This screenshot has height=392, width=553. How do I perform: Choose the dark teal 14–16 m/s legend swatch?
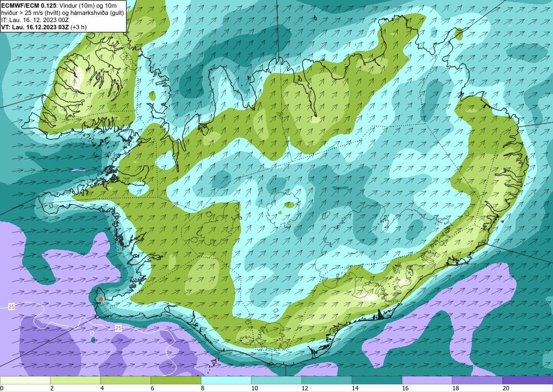tap(377, 380)
